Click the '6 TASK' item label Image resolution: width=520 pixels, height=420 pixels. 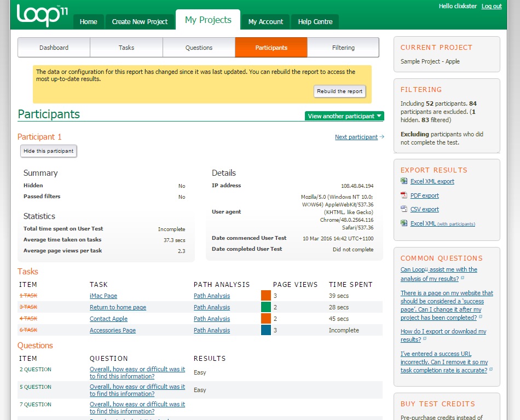click(x=28, y=330)
